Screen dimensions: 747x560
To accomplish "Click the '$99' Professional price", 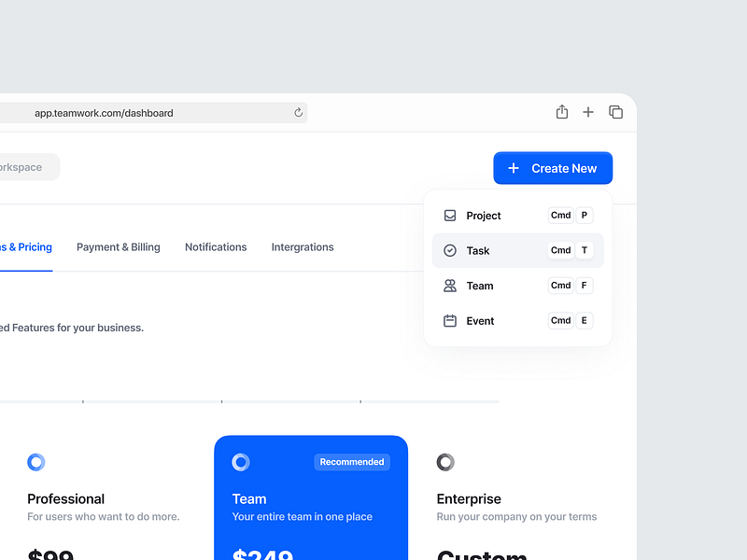I will [x=50, y=554].
